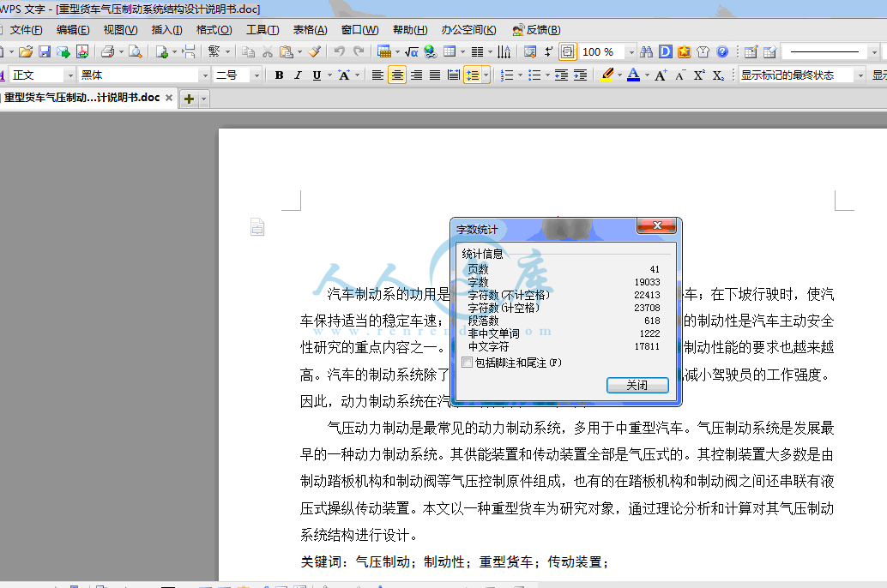Open print preview with the magnifier page icon
Viewport: 887px width, 588px height.
[136, 52]
